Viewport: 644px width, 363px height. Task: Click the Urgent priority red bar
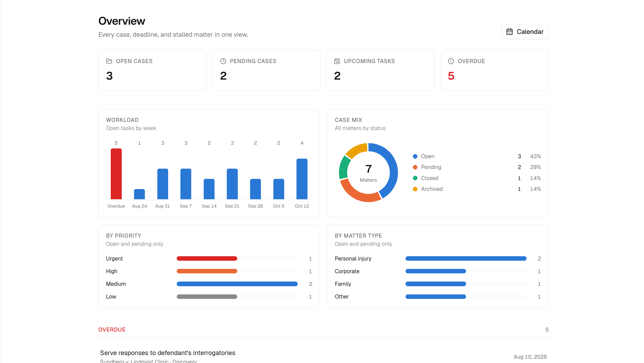(207, 259)
